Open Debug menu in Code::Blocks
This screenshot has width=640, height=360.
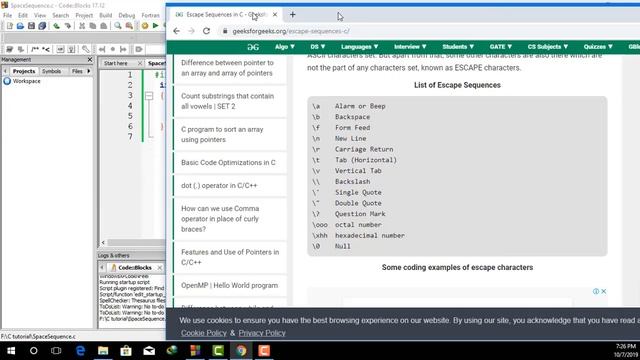coord(127,15)
